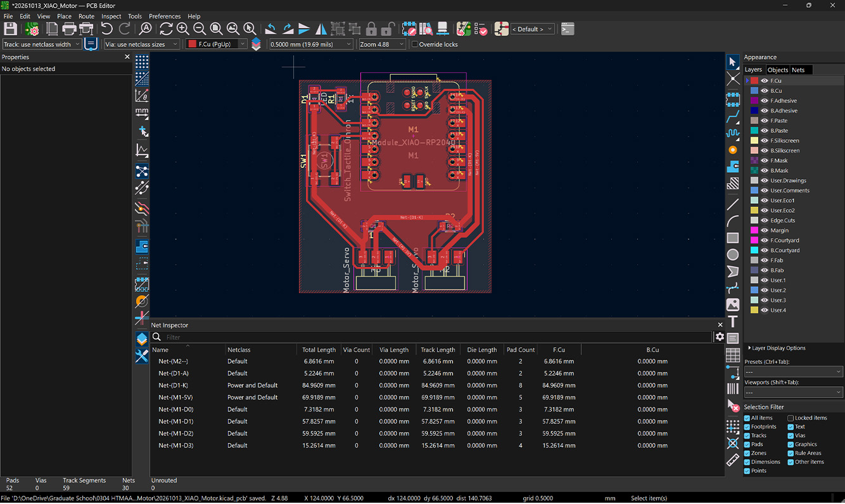Run the Design Rules Checker icon
This screenshot has width=845, height=504.
(480, 28)
